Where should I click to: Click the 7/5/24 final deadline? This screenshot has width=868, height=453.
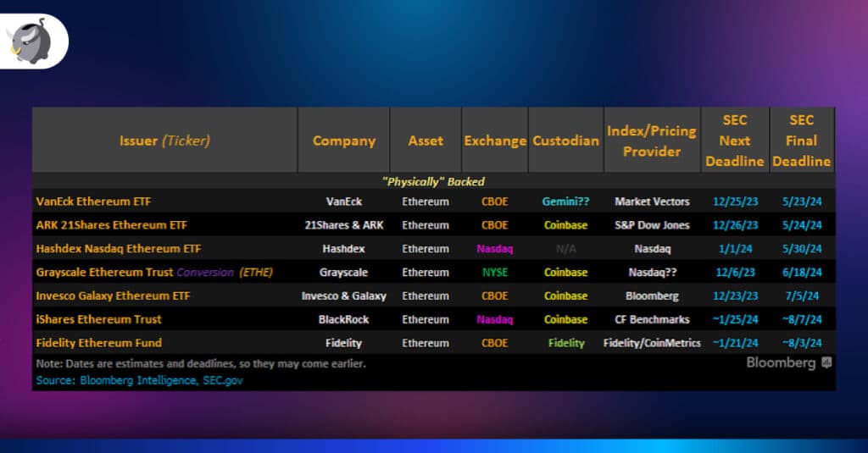pos(802,296)
